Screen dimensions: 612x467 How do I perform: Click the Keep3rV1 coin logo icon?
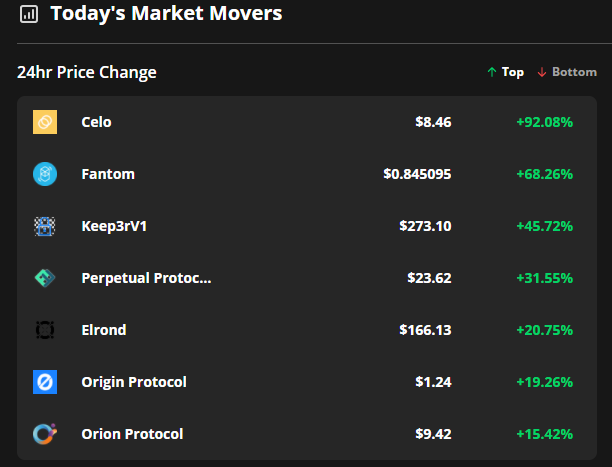click(45, 226)
